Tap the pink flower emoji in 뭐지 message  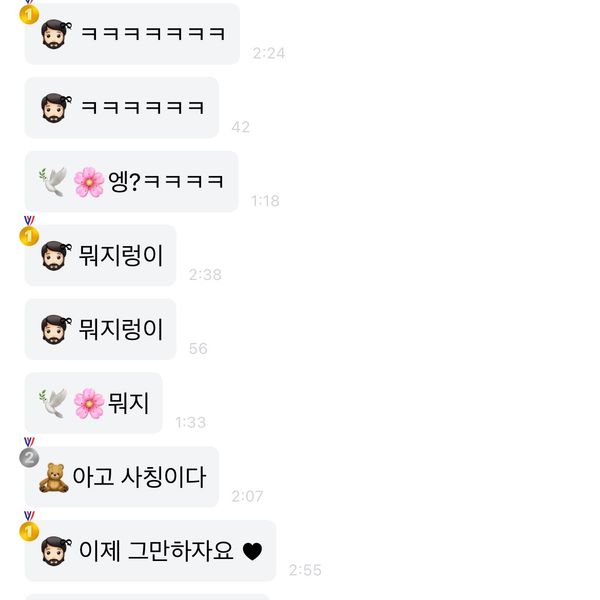[x=89, y=403]
